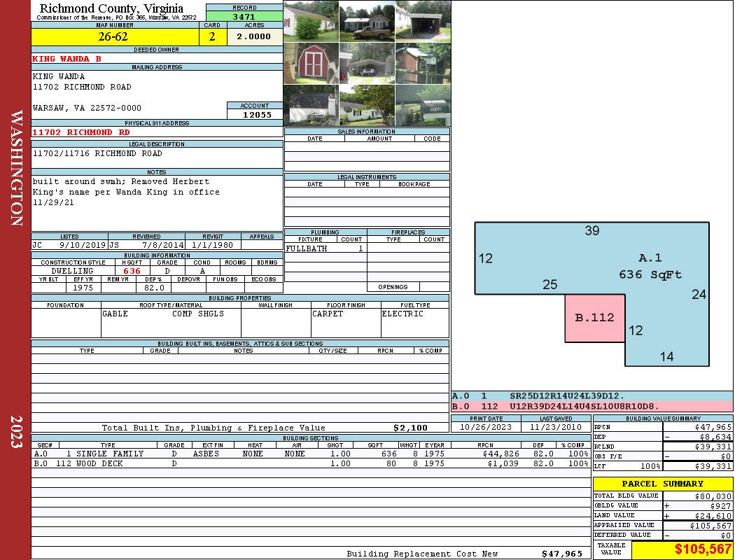The height and width of the screenshot is (560, 735).
Task: Click section RPCN value $44,826
Action: click(x=500, y=454)
